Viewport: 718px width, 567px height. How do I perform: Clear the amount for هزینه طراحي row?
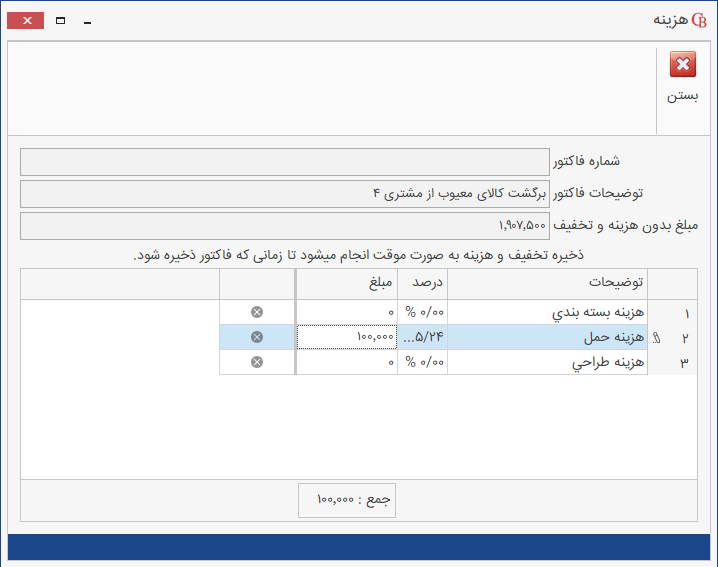[x=257, y=362]
